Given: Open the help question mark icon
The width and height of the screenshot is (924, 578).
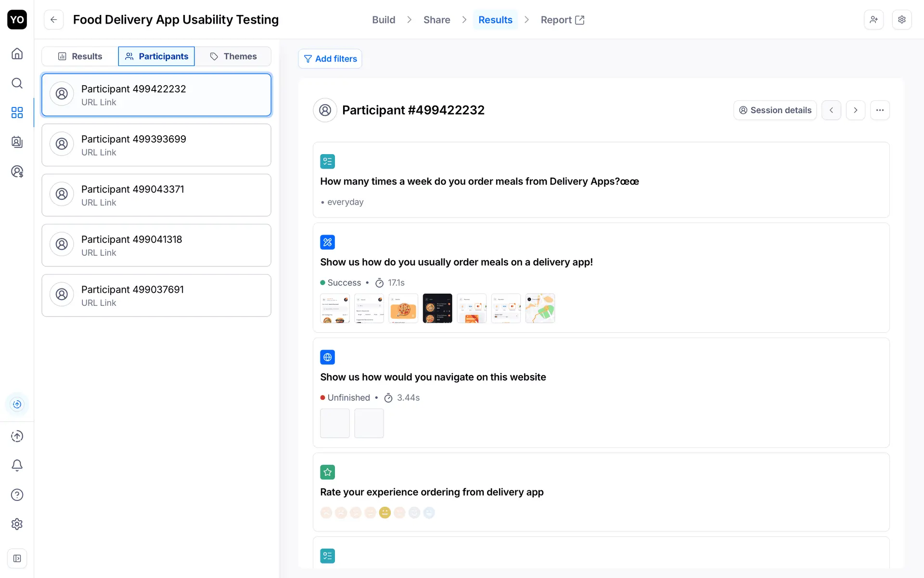Looking at the screenshot, I should [x=17, y=495].
